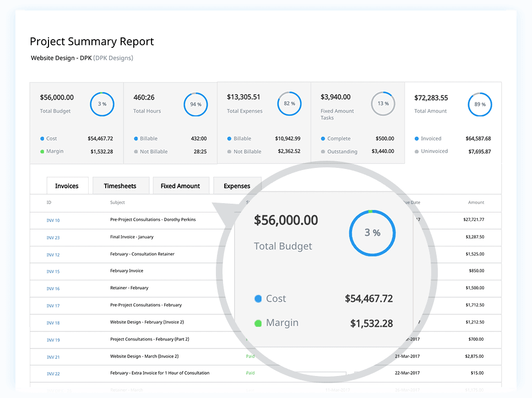The height and width of the screenshot is (398, 532).
Task: Click the gray dot beside Uninvoiced
Action: [x=417, y=151]
